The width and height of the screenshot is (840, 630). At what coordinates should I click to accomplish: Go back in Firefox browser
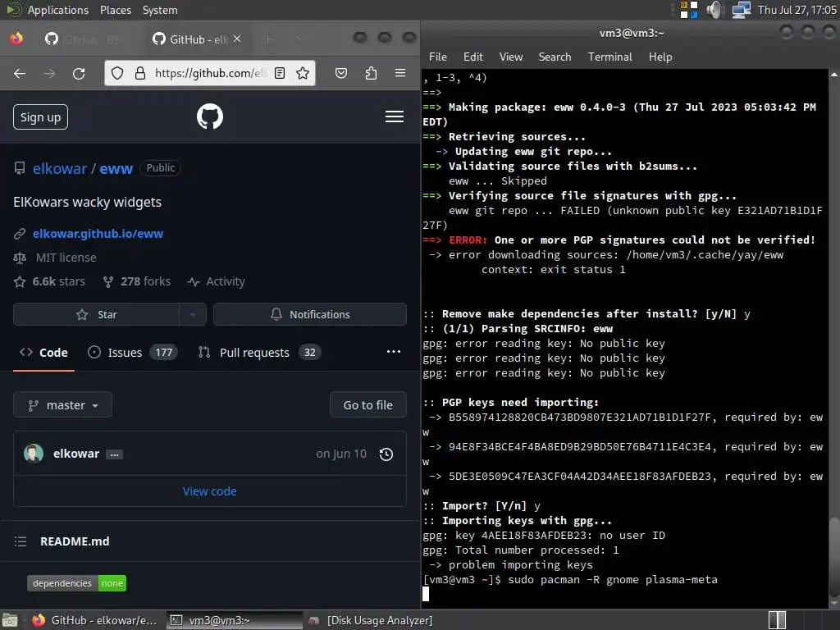click(20, 73)
